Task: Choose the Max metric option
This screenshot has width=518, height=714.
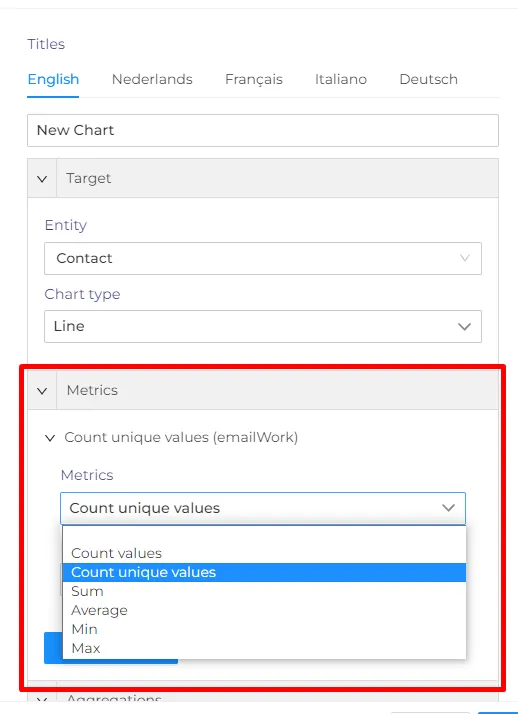Action: coord(264,648)
